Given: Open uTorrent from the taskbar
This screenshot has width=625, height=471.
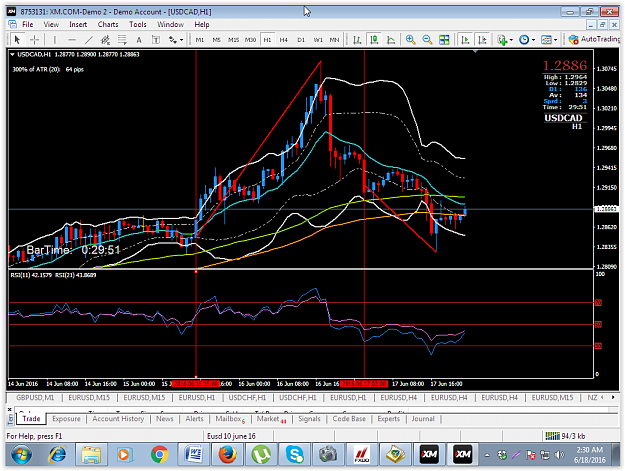Looking at the screenshot, I should [x=261, y=455].
